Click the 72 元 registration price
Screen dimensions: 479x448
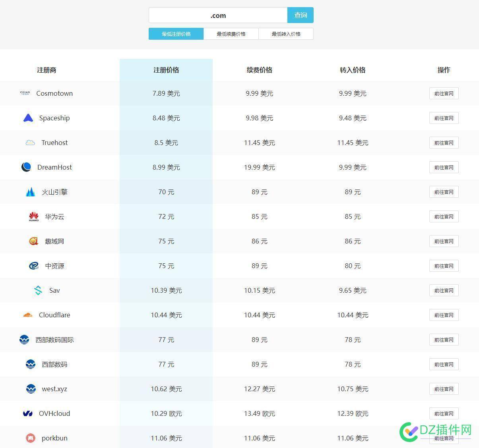pos(166,216)
